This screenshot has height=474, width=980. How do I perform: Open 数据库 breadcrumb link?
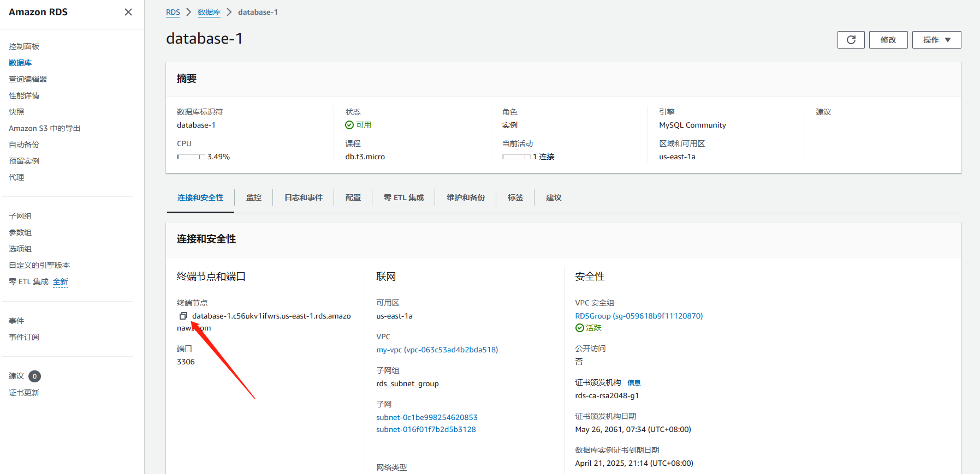coord(209,12)
